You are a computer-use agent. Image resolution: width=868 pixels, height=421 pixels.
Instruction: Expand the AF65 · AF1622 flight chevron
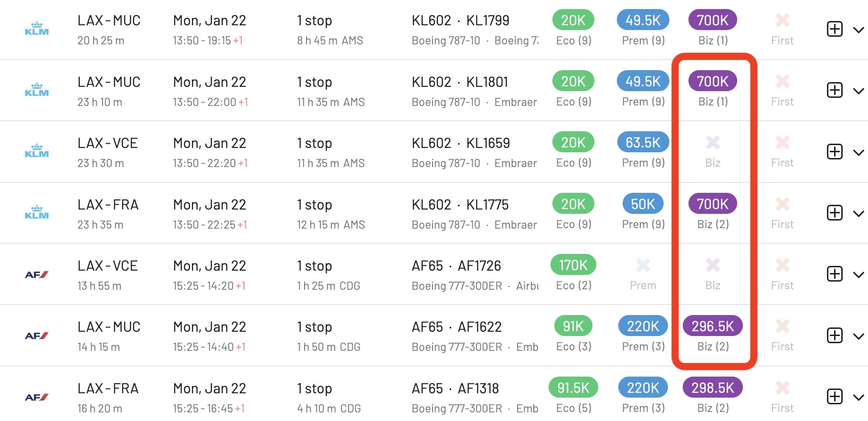coord(858,337)
